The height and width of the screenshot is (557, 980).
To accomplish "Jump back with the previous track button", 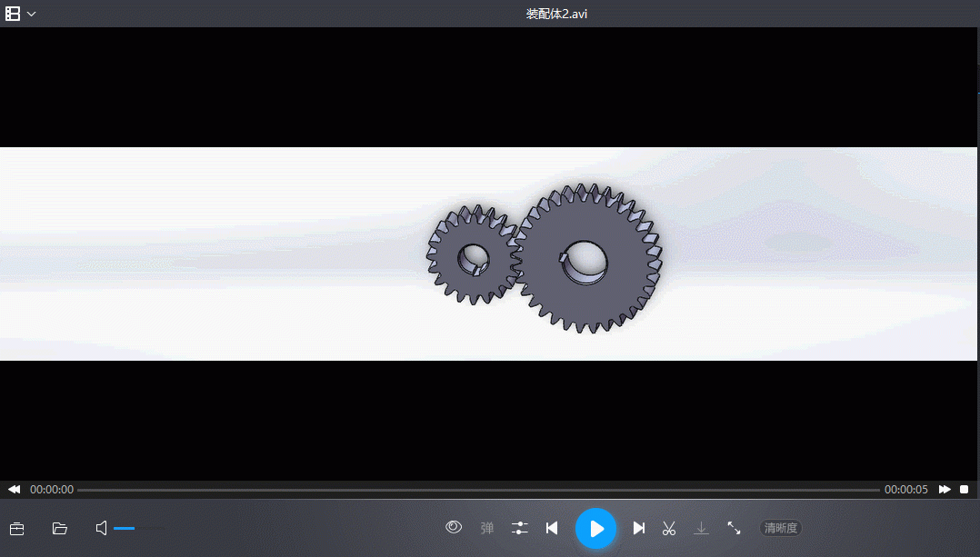I will [x=552, y=528].
